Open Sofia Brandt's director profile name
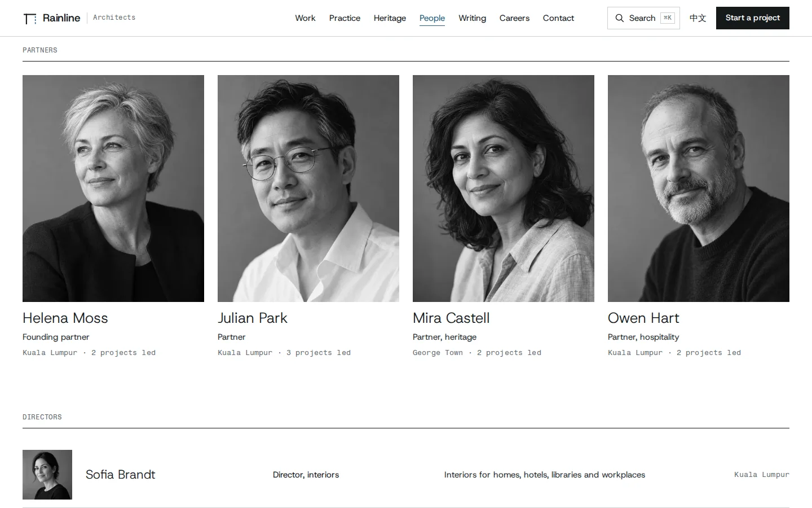 120,475
